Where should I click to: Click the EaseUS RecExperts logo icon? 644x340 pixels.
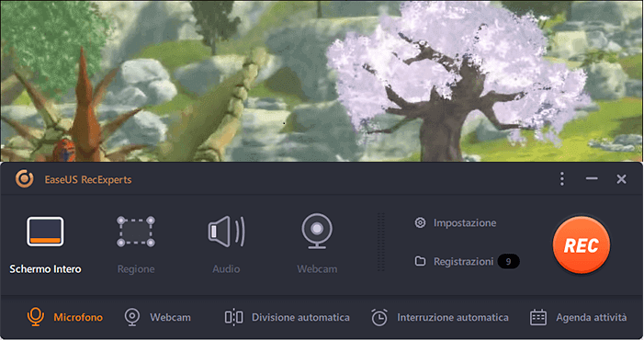(24, 178)
